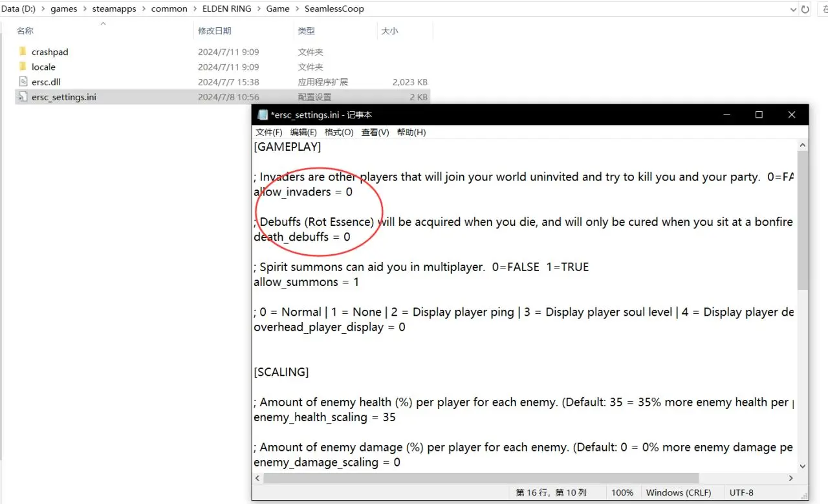Refresh the Explorer folder view
The height and width of the screenshot is (504, 828).
805,9
